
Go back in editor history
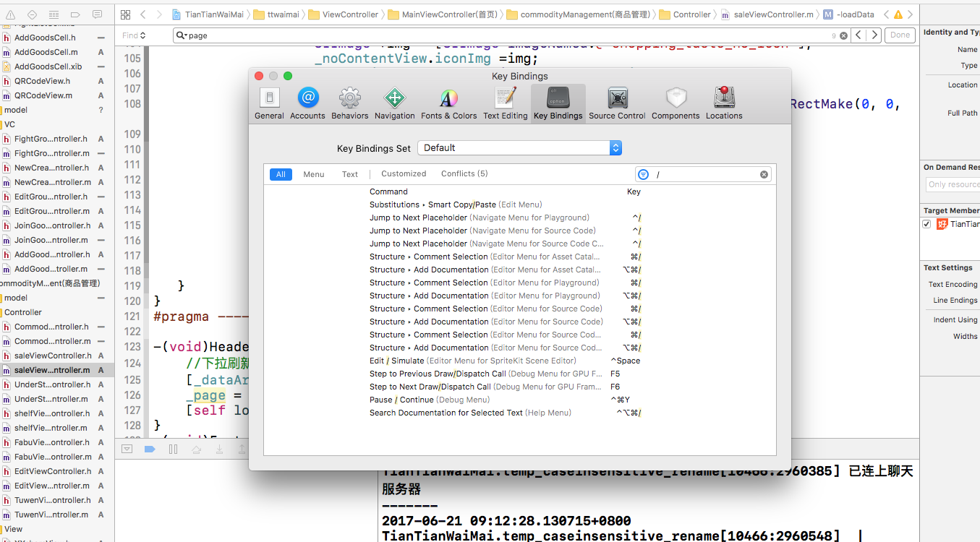(143, 14)
